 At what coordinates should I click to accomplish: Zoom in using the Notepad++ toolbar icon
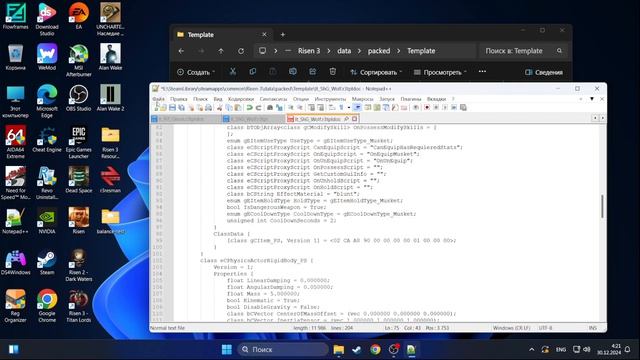tap(291, 107)
